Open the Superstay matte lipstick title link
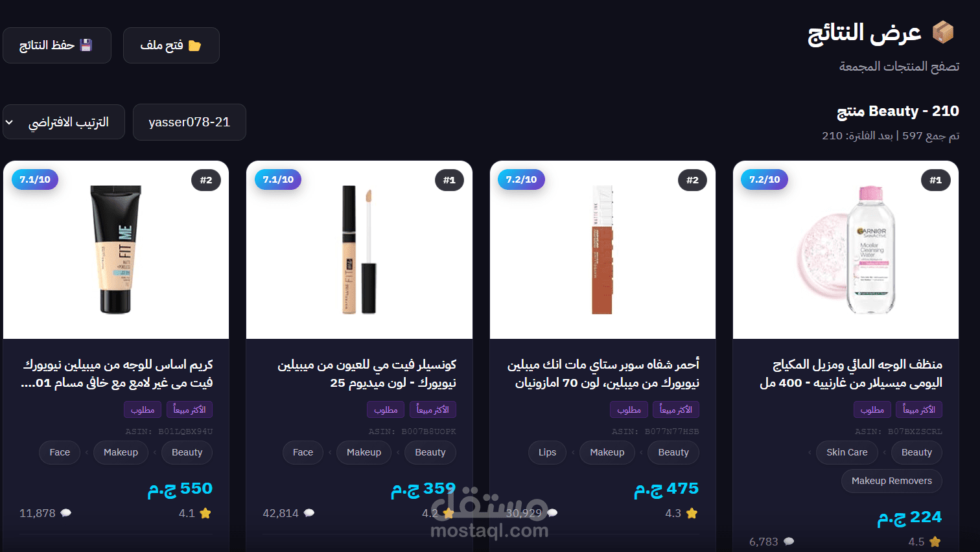The height and width of the screenshot is (552, 980). (x=603, y=374)
